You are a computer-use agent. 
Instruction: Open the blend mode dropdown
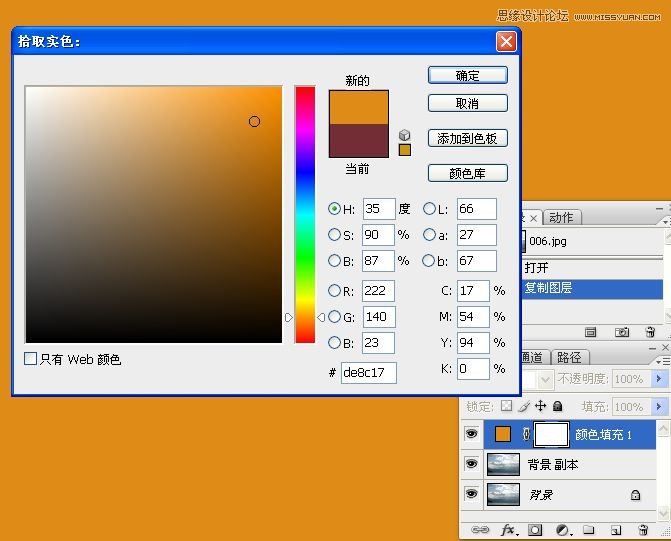[x=545, y=379]
